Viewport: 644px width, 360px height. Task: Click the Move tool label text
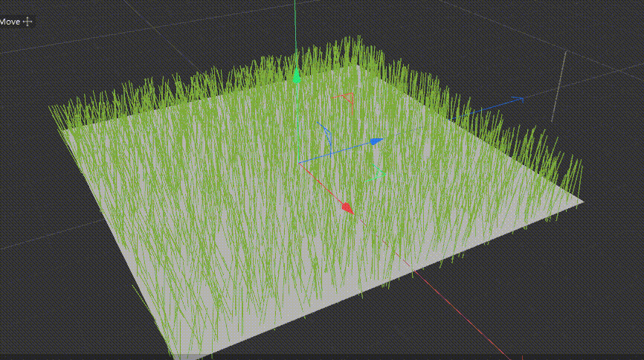click(x=10, y=22)
